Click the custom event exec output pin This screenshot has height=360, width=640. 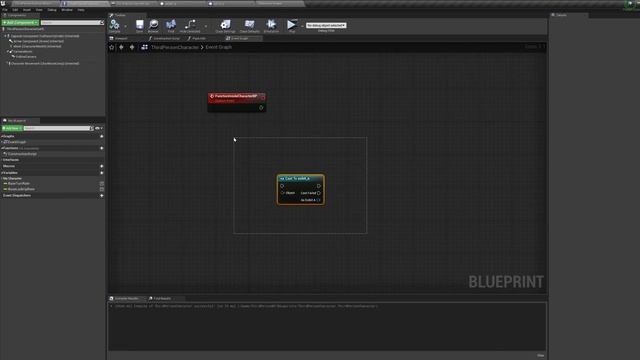point(261,108)
